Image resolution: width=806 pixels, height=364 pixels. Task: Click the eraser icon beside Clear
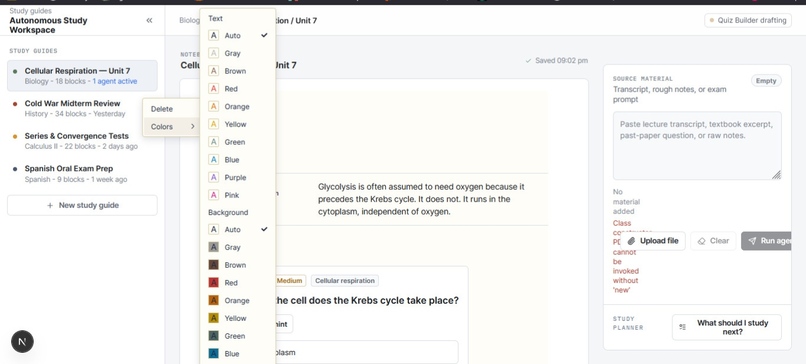click(x=701, y=241)
